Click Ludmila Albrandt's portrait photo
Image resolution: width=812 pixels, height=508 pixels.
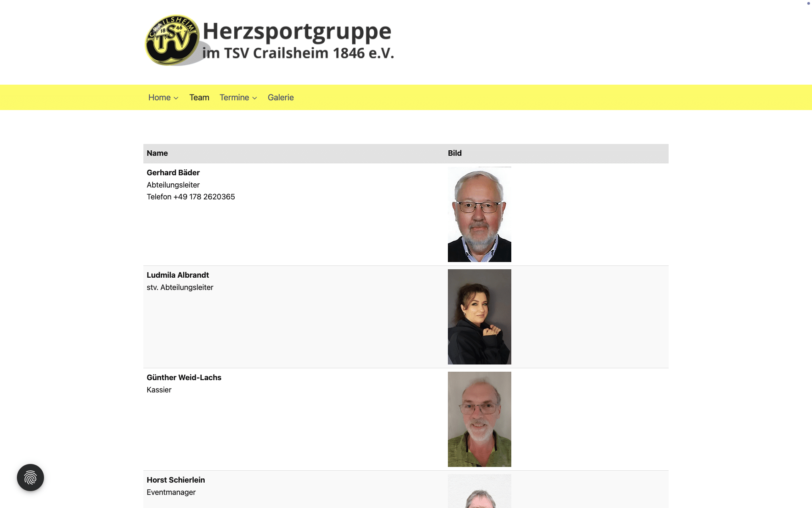pos(480,317)
